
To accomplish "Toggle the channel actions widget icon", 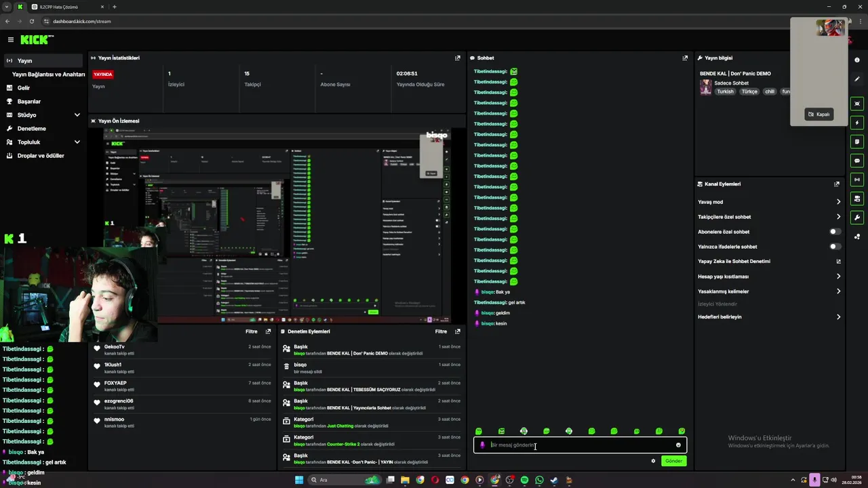I will (x=857, y=199).
